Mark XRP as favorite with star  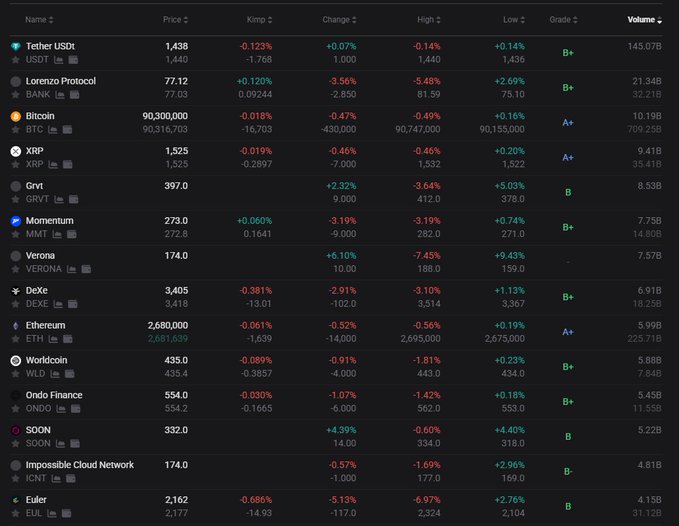(x=16, y=165)
